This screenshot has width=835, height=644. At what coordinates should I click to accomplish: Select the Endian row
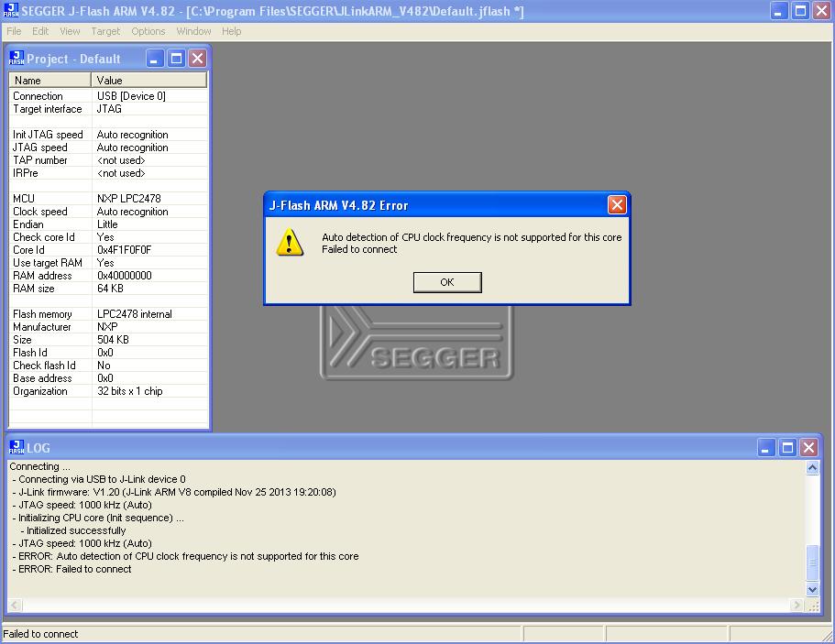[x=108, y=224]
